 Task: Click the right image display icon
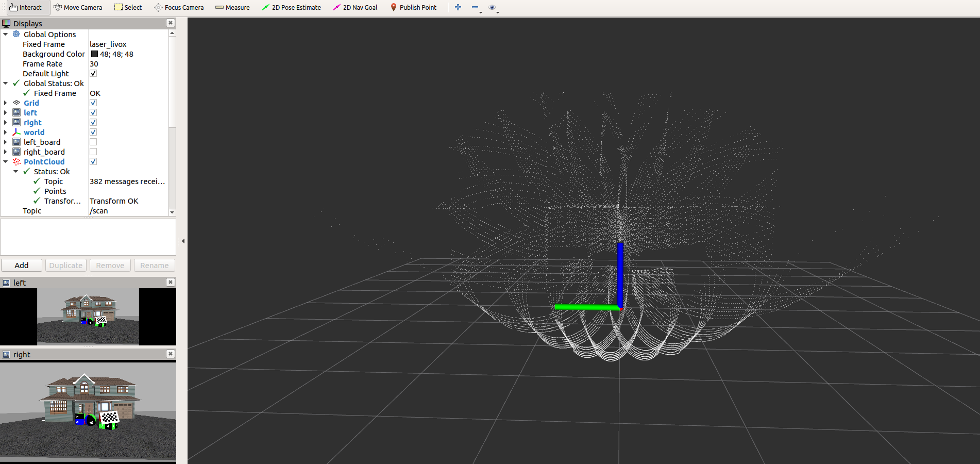coord(16,122)
